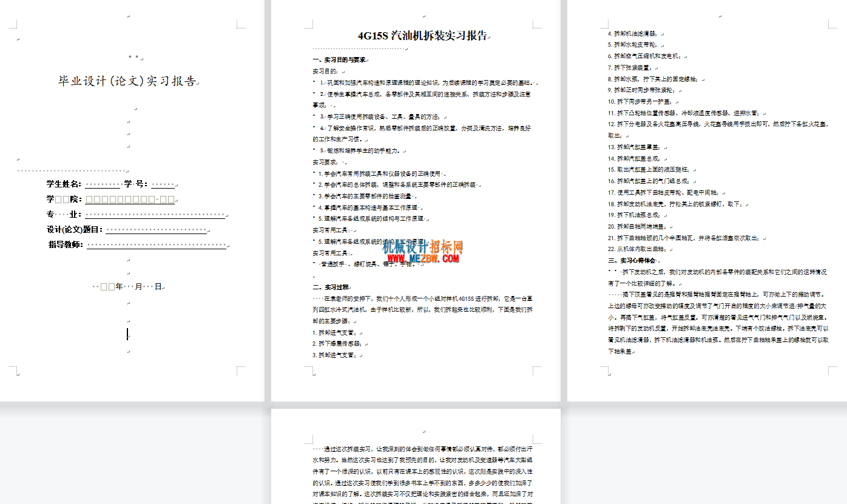Click the blank field after '学生姓名:'
Viewport: 847px width, 504px height.
tap(102, 184)
